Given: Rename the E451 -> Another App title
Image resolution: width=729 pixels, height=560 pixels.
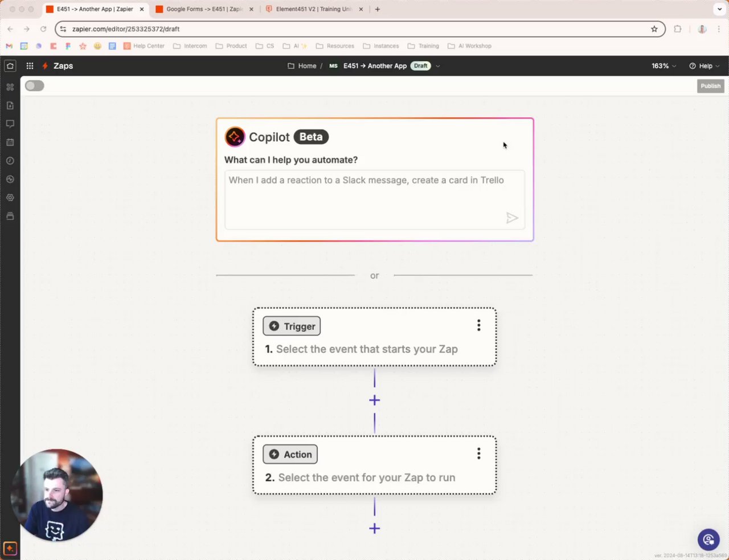Looking at the screenshot, I should click(x=375, y=66).
